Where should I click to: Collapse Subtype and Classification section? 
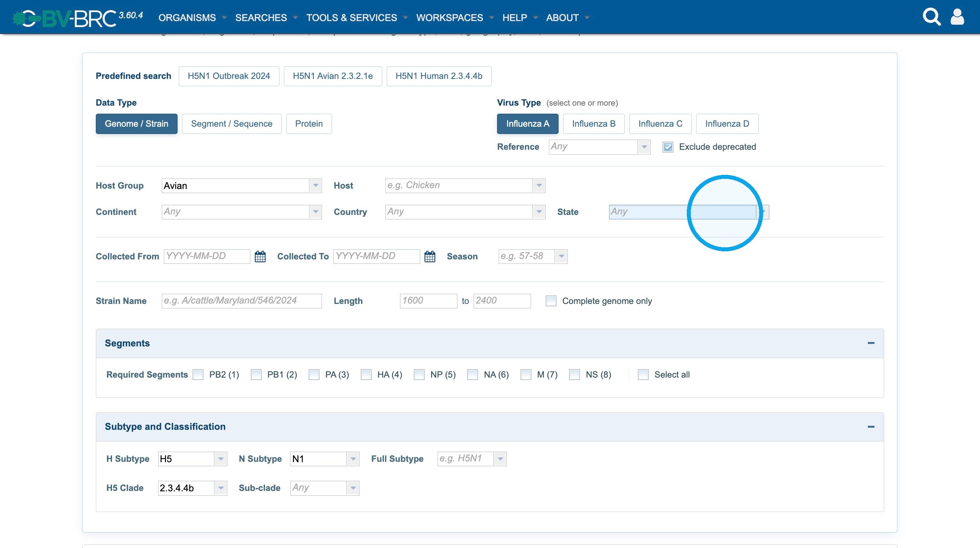click(x=871, y=427)
